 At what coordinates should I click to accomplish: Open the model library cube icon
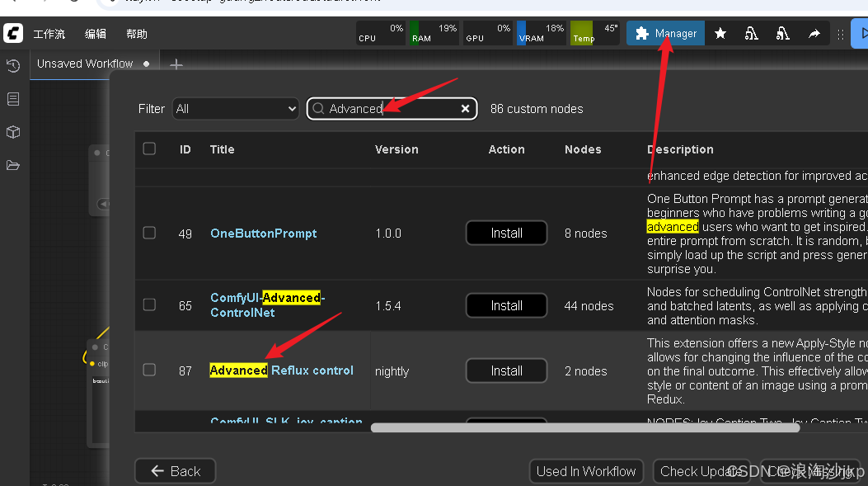pyautogui.click(x=13, y=132)
